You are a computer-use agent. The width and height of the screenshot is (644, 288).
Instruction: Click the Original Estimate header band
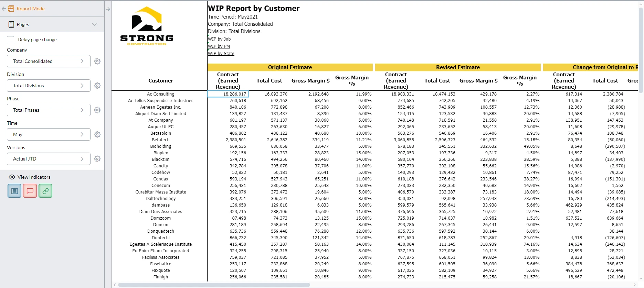(x=290, y=67)
